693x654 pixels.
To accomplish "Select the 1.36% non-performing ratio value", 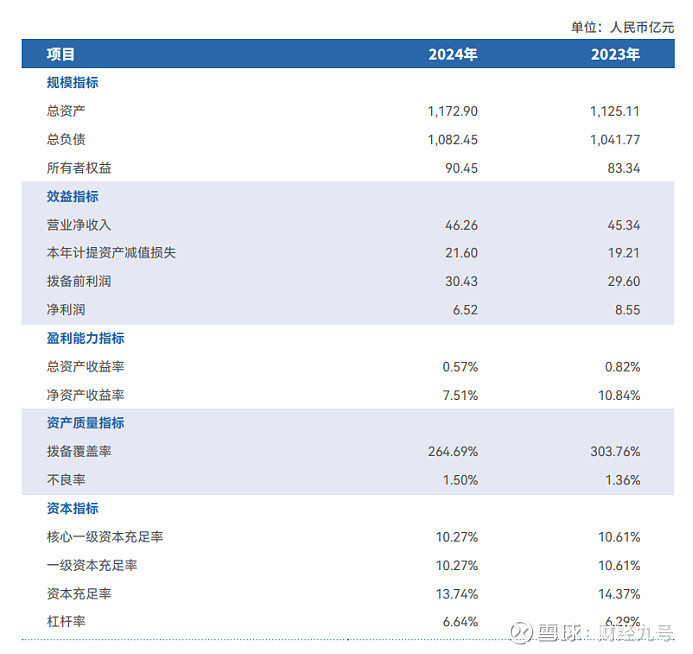I will coord(623,480).
